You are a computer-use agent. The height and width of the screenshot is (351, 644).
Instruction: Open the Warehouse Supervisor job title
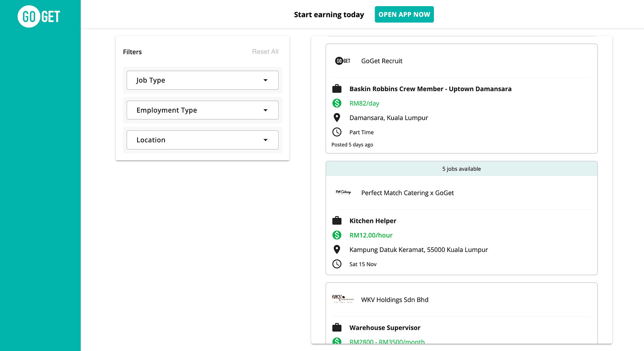pos(385,328)
